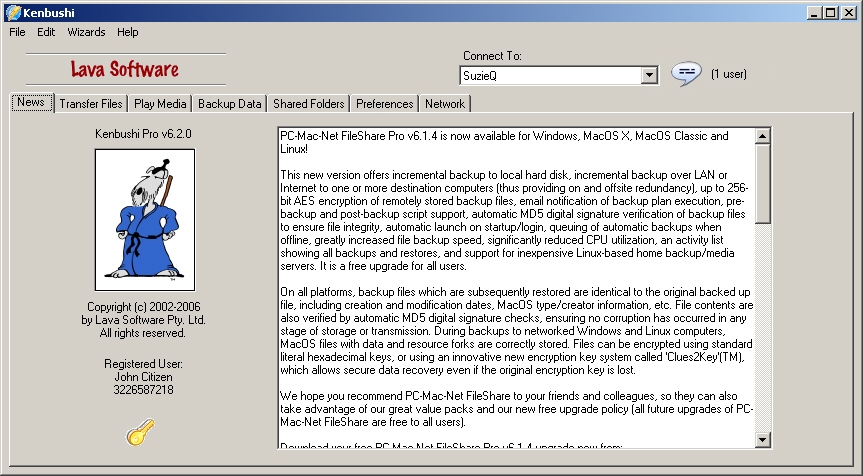Click the "Kenbushi Pro v6.2.0" version text
This screenshot has width=863, height=476.
pos(143,134)
